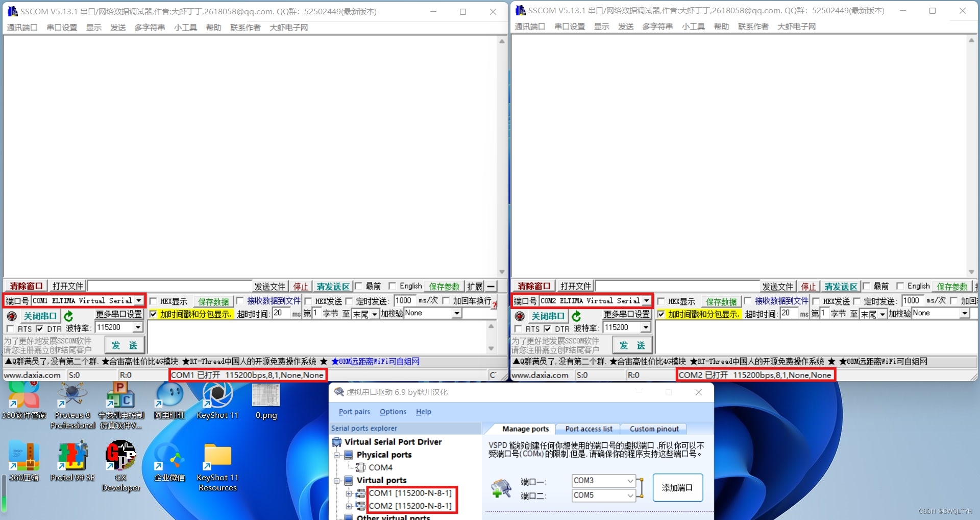Click scroll down arrow in right SSCOM receive area
980x520 pixels.
971,272
